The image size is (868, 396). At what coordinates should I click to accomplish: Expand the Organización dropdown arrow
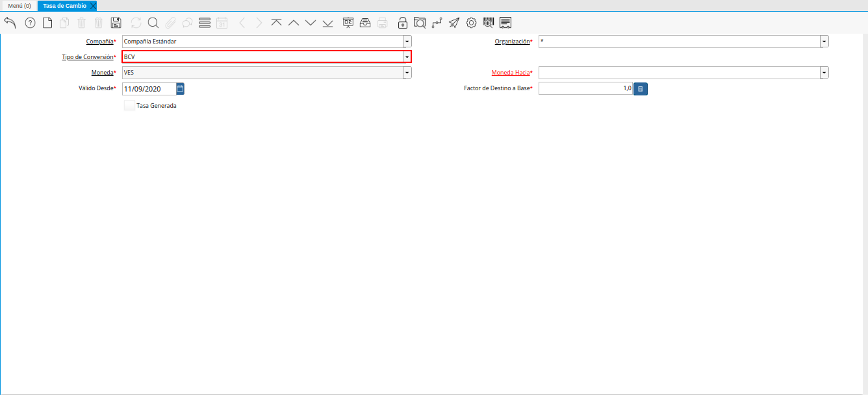point(824,42)
